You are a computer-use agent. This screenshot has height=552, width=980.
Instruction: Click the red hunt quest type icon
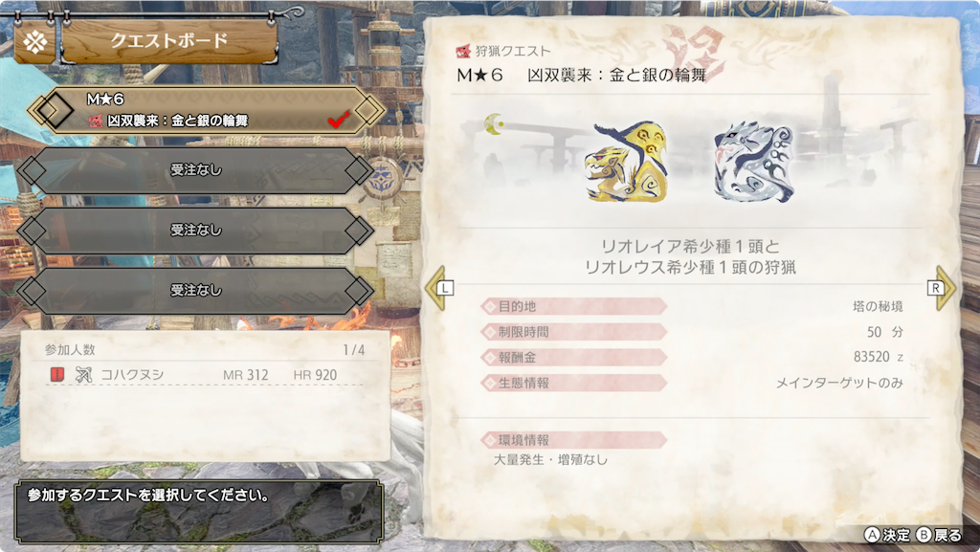point(463,52)
